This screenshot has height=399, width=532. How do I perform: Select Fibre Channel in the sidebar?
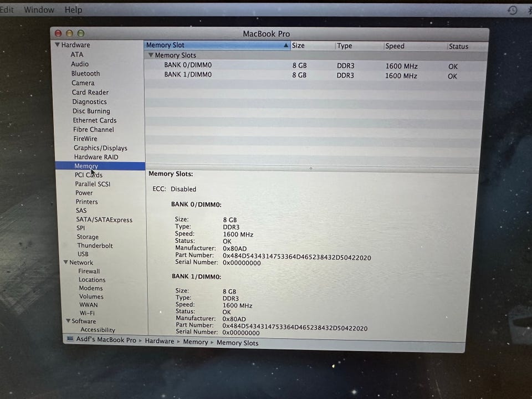93,129
